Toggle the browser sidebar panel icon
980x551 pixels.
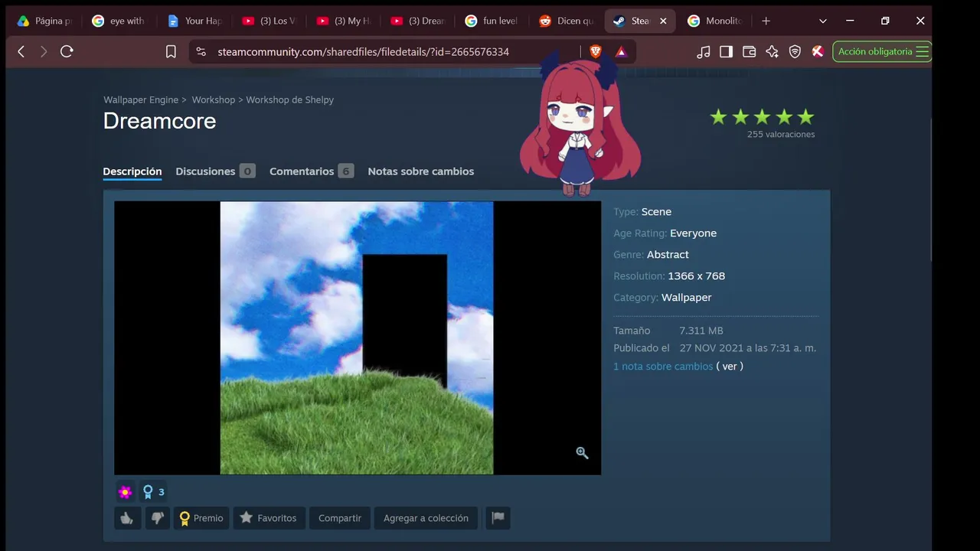727,51
